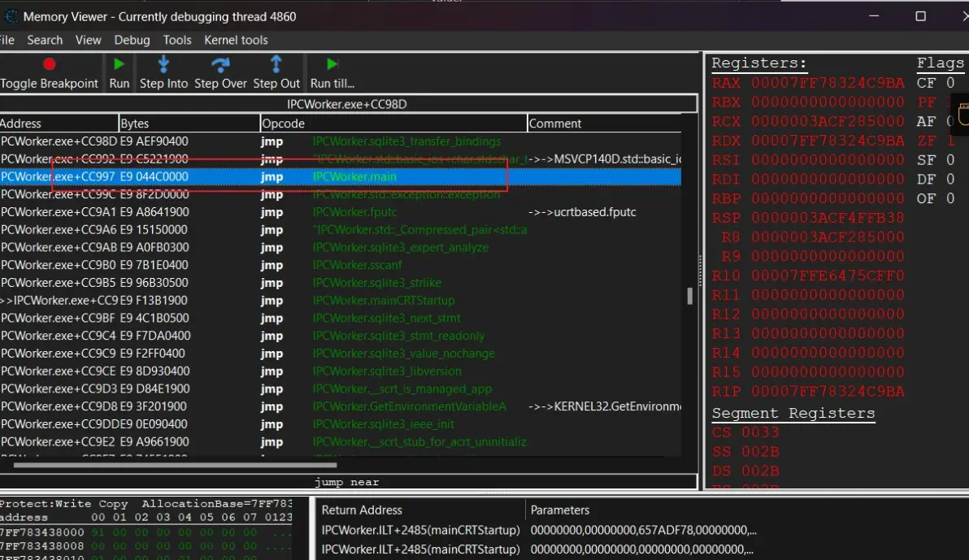The width and height of the screenshot is (969, 560).
Task: Select the IPCWorker.sqlite3_next_stmt row
Action: tap(341, 319)
